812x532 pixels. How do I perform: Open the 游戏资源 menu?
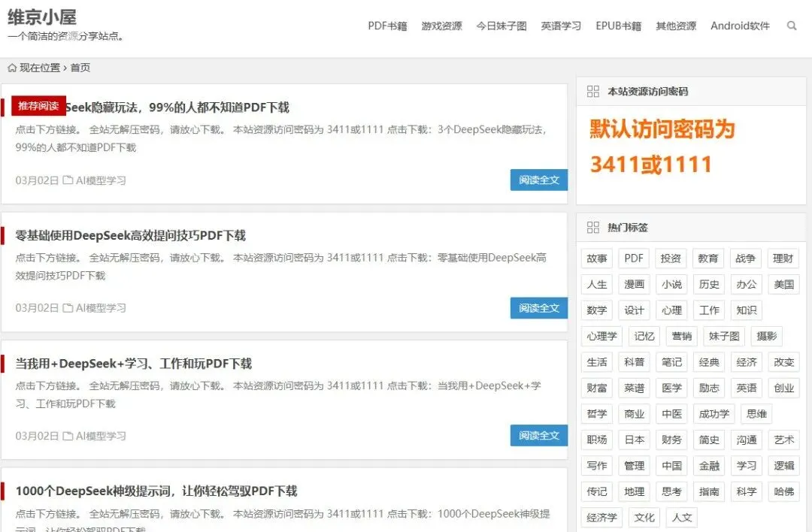point(442,26)
